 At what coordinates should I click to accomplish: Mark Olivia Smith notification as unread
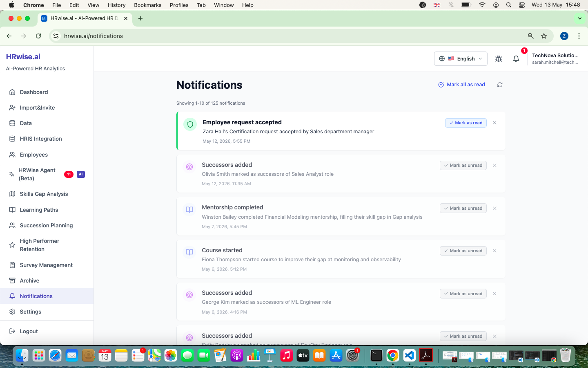(463, 165)
